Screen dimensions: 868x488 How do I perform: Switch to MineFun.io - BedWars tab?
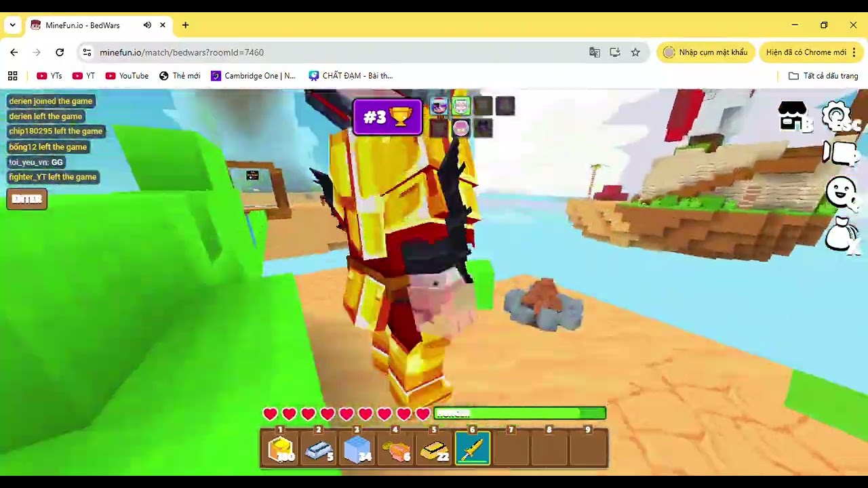pos(100,25)
